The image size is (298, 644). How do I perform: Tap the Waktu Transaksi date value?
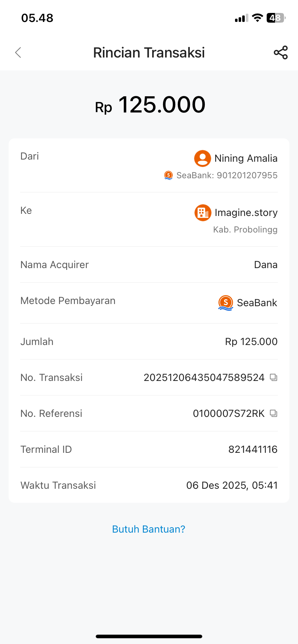(232, 485)
